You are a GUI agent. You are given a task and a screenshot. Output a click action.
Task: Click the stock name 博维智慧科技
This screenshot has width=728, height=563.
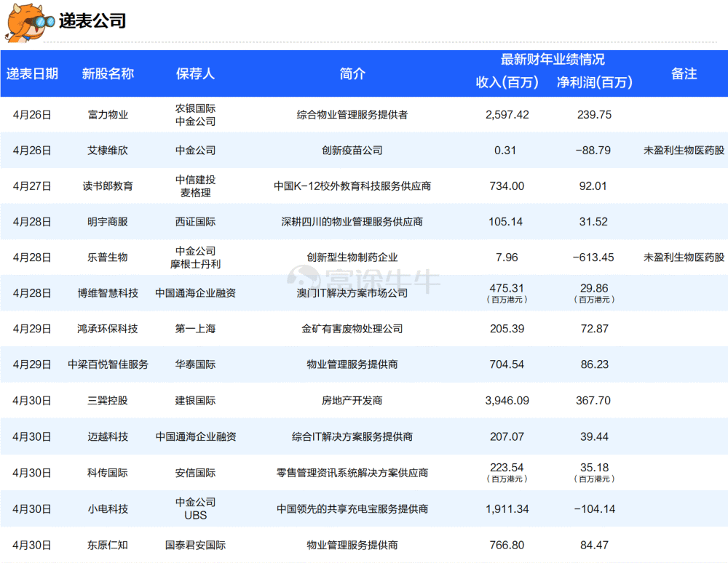pos(108,293)
